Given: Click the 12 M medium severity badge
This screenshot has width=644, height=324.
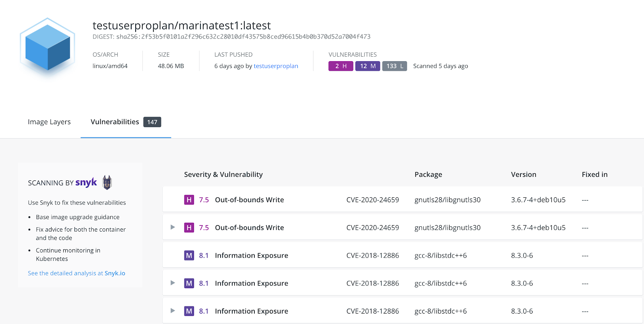Looking at the screenshot, I should (x=367, y=66).
